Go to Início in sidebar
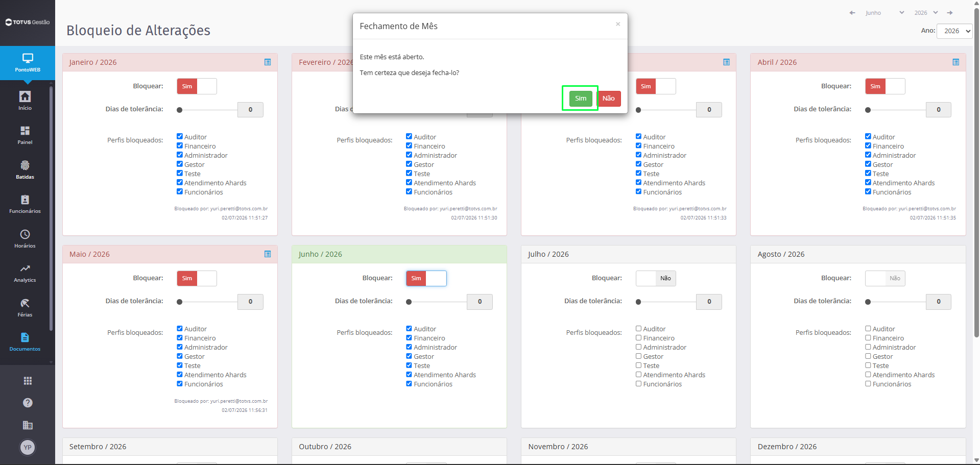980x465 pixels. (x=25, y=101)
